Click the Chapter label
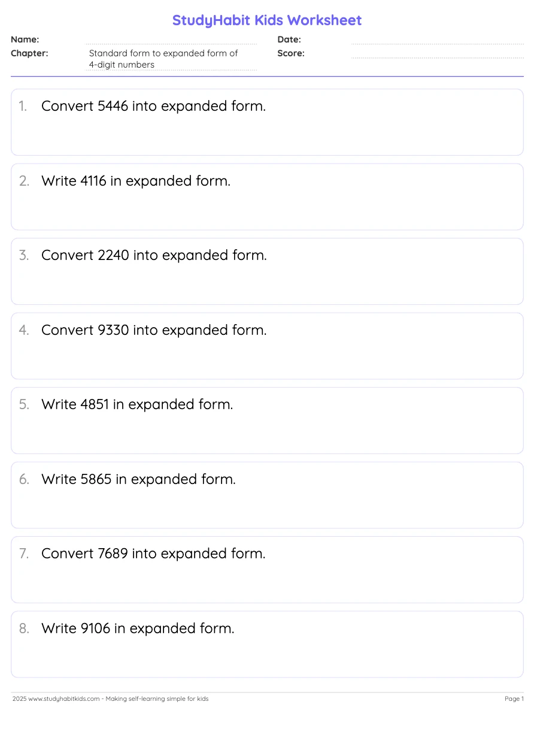 tap(29, 53)
